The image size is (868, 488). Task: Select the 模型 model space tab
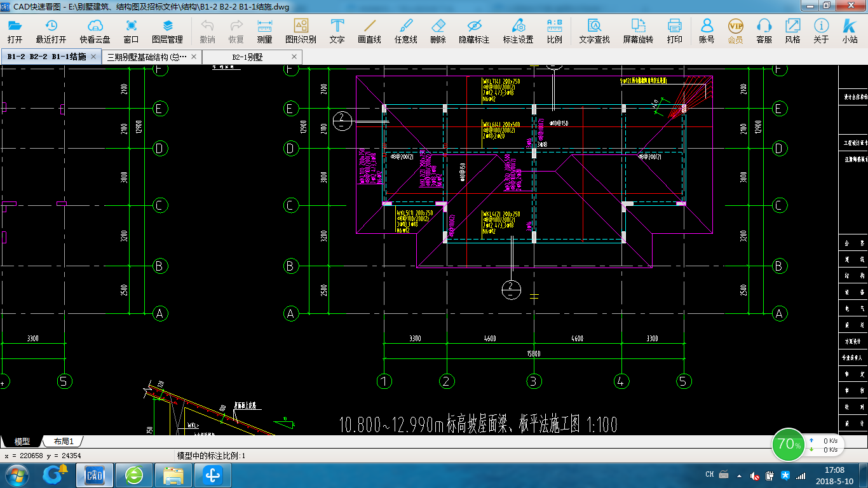coord(22,441)
